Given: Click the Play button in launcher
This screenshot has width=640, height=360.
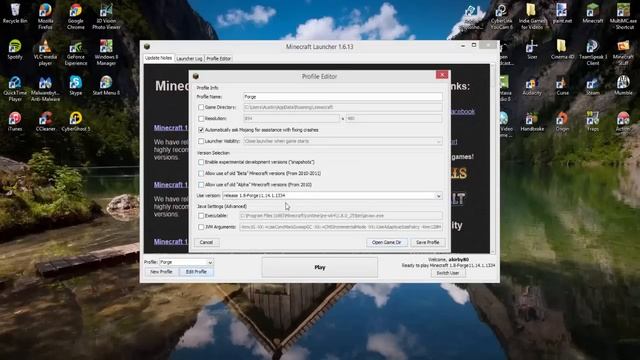Looking at the screenshot, I should (320, 267).
